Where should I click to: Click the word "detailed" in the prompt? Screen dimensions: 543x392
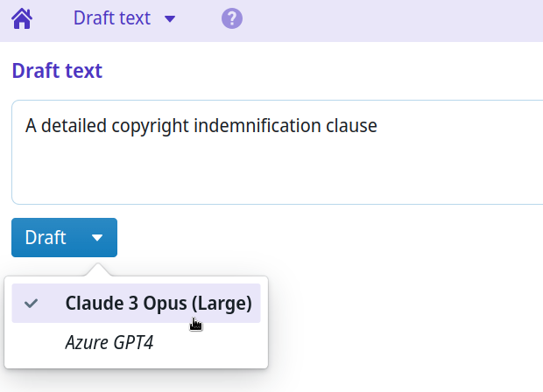(74, 126)
